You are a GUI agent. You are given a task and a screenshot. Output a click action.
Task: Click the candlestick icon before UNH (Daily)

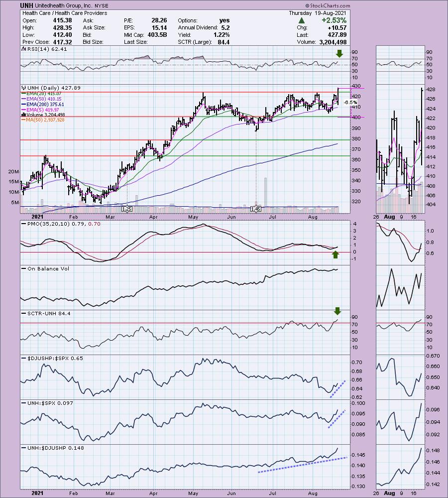click(x=24, y=88)
